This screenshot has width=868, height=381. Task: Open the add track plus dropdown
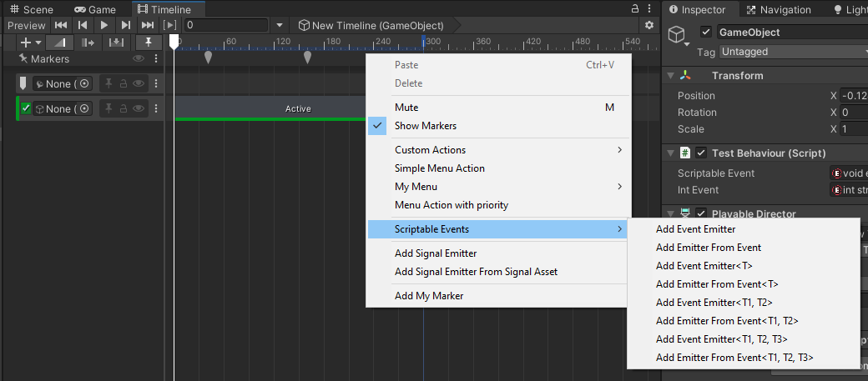click(30, 43)
